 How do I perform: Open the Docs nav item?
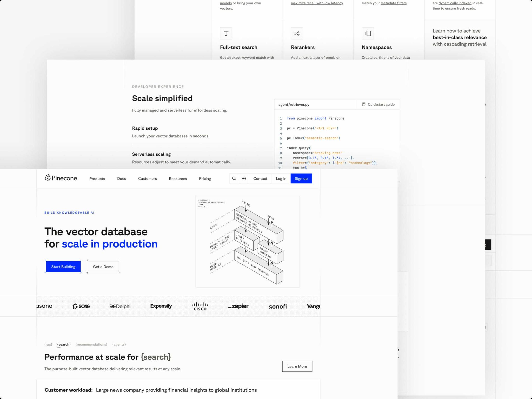pyautogui.click(x=122, y=179)
